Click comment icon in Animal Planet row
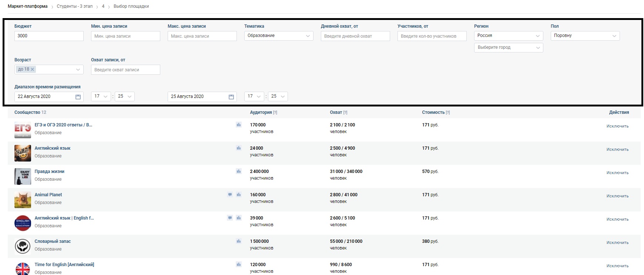 click(x=230, y=194)
